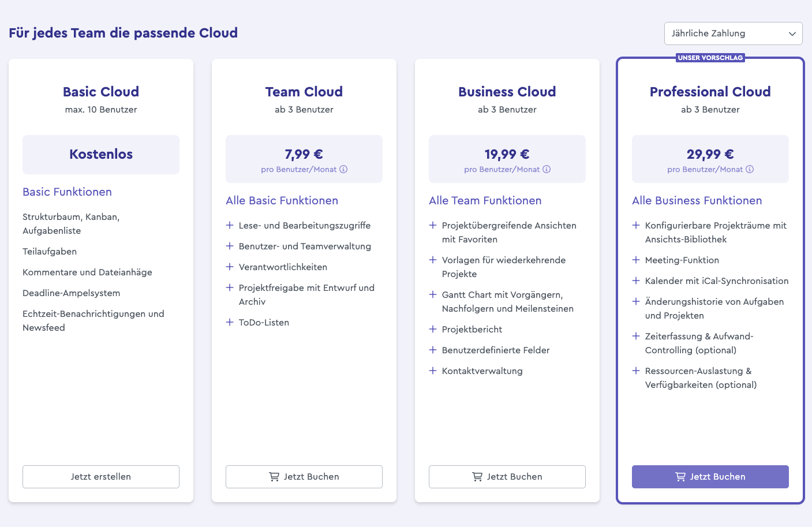Click the Basic Cloud title
812x527 pixels.
(x=101, y=92)
